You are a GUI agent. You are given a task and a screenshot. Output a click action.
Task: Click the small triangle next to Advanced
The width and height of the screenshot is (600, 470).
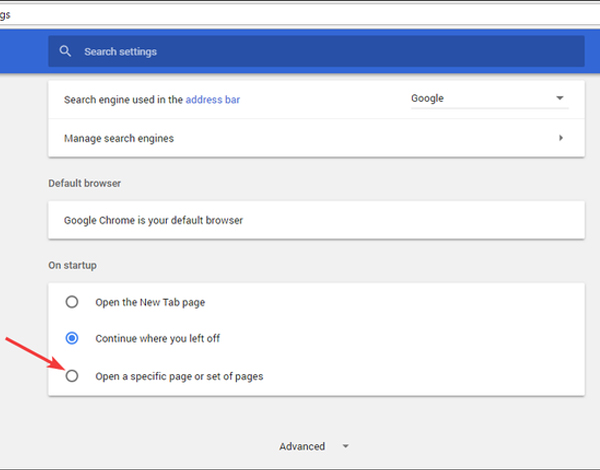[x=345, y=446]
